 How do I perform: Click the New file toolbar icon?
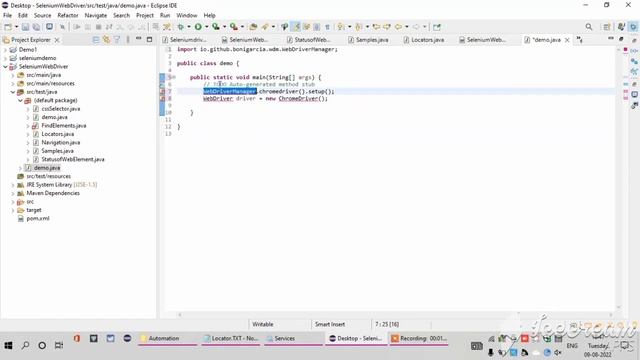coord(8,27)
